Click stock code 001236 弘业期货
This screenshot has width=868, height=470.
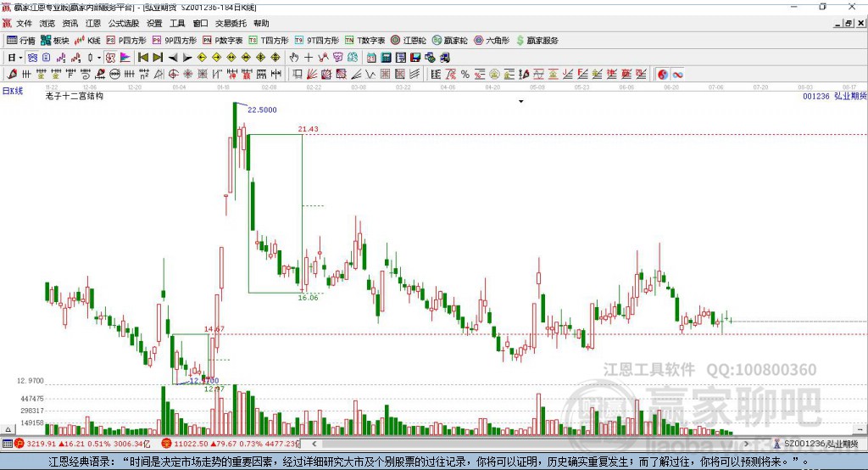[x=835, y=96]
